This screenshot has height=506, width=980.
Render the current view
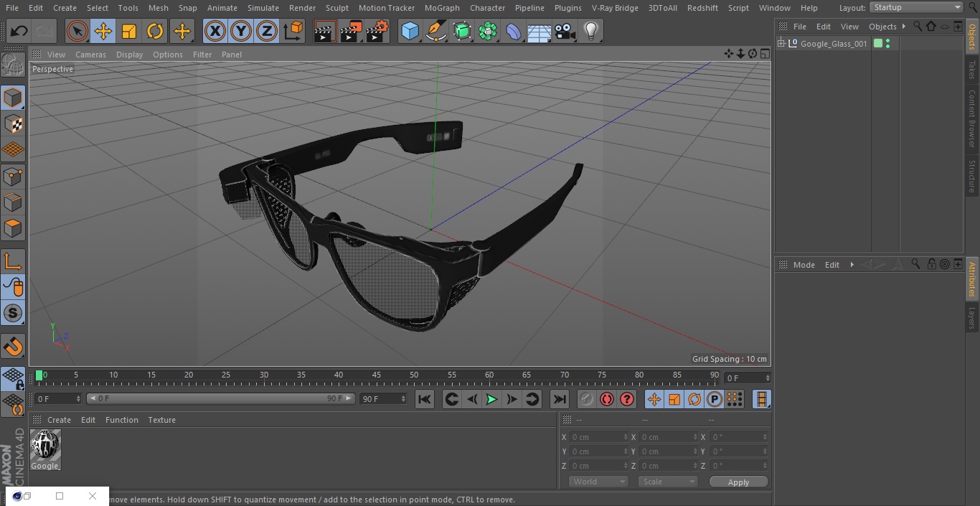[x=325, y=31]
